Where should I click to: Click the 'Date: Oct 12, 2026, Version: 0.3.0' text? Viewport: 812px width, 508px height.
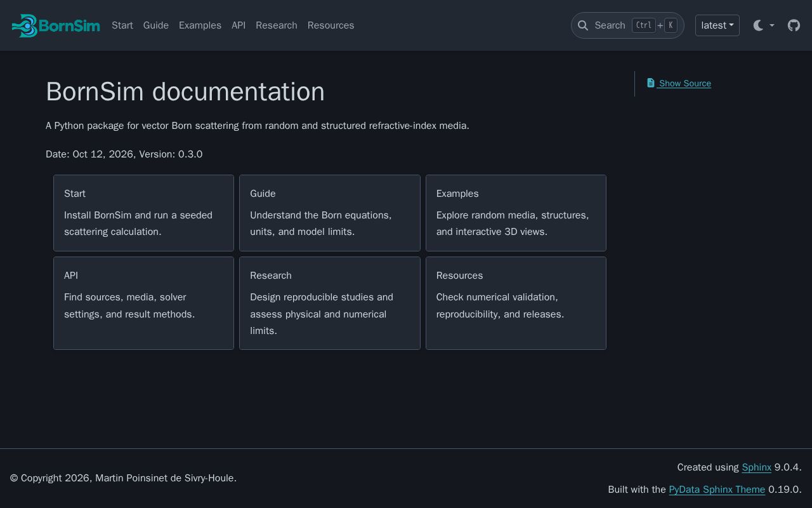[x=124, y=154]
